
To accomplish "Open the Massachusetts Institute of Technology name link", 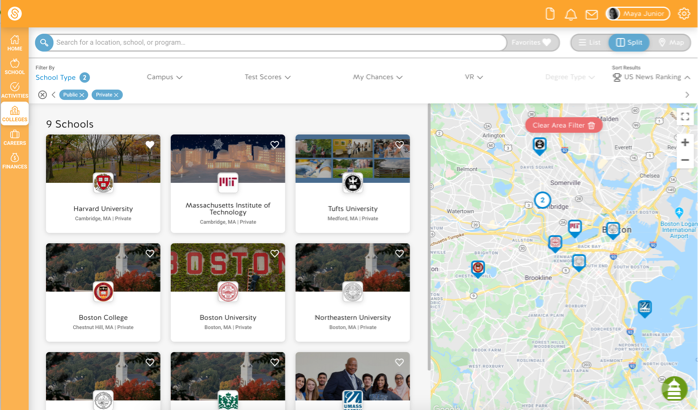I will [228, 209].
